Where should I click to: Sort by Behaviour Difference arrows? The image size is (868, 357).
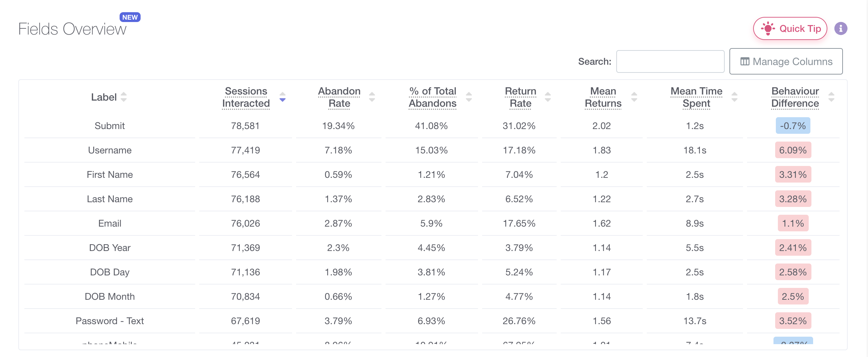click(x=831, y=97)
